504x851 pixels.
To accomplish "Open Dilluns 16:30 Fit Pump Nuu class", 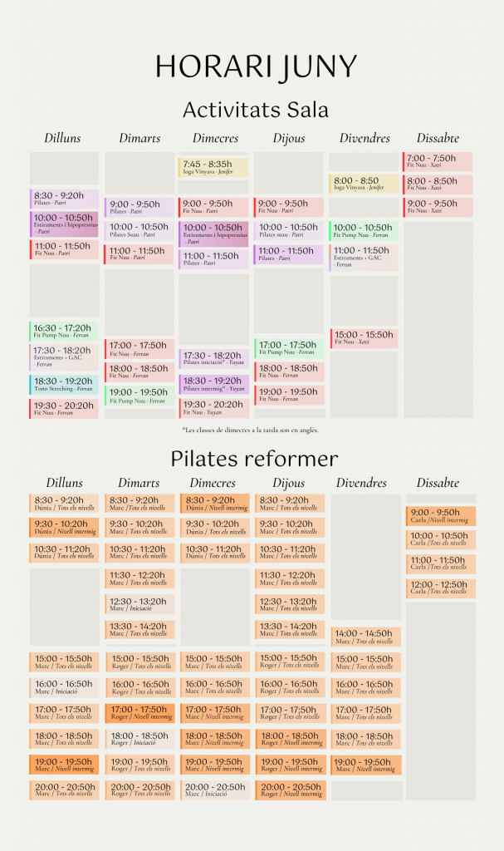I will pos(64,331).
